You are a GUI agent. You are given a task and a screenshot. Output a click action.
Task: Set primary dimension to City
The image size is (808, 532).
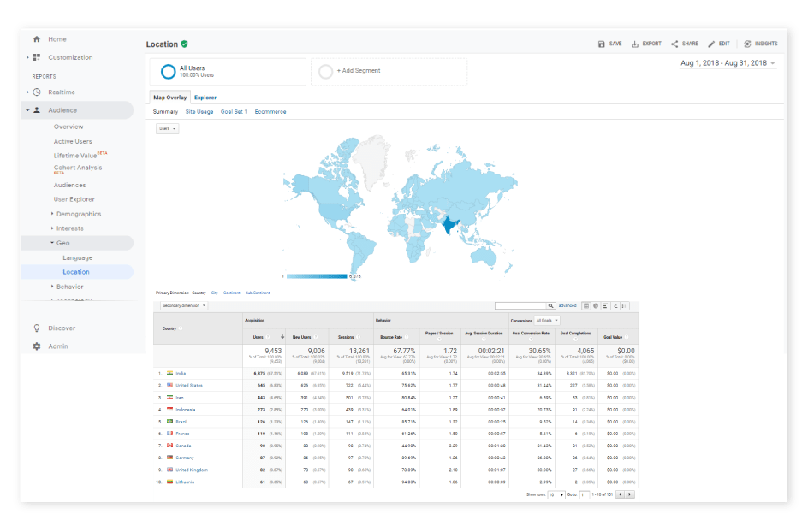pos(214,293)
